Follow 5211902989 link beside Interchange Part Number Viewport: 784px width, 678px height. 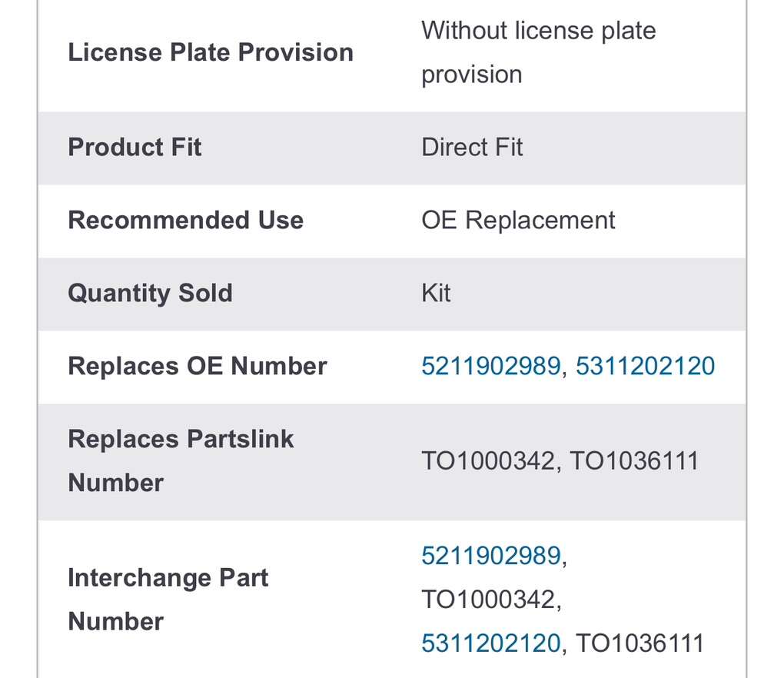coord(490,555)
